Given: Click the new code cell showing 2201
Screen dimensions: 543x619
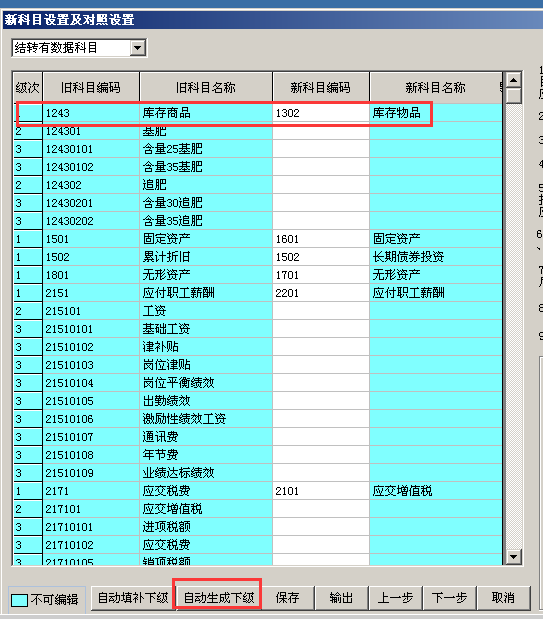Looking at the screenshot, I should (321, 293).
